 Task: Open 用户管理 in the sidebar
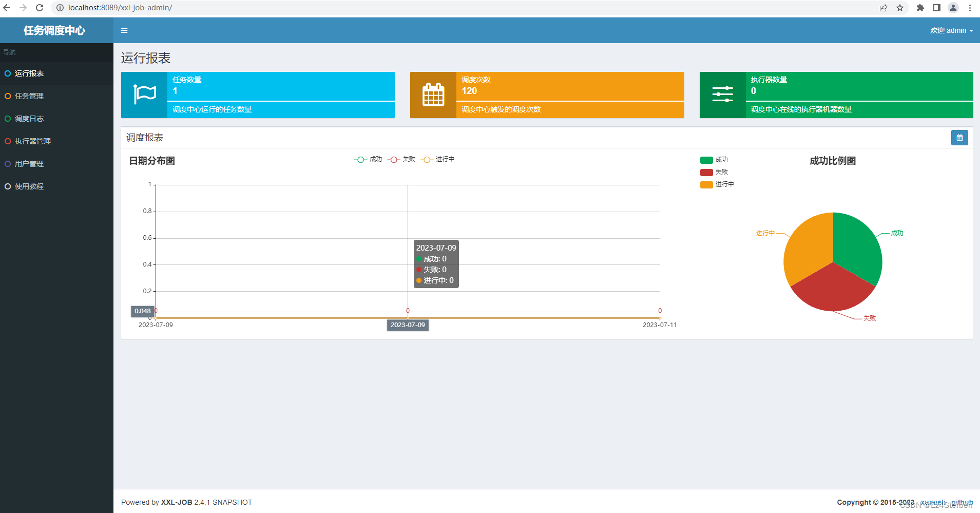(x=56, y=164)
